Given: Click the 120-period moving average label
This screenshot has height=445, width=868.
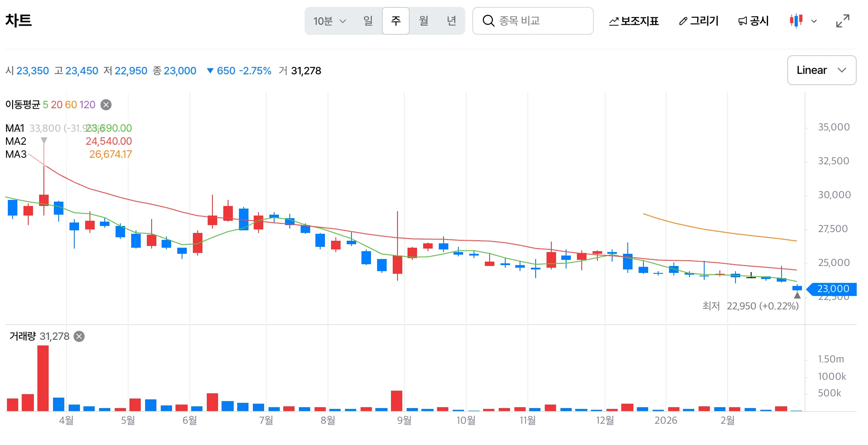Looking at the screenshot, I should pyautogui.click(x=87, y=105).
